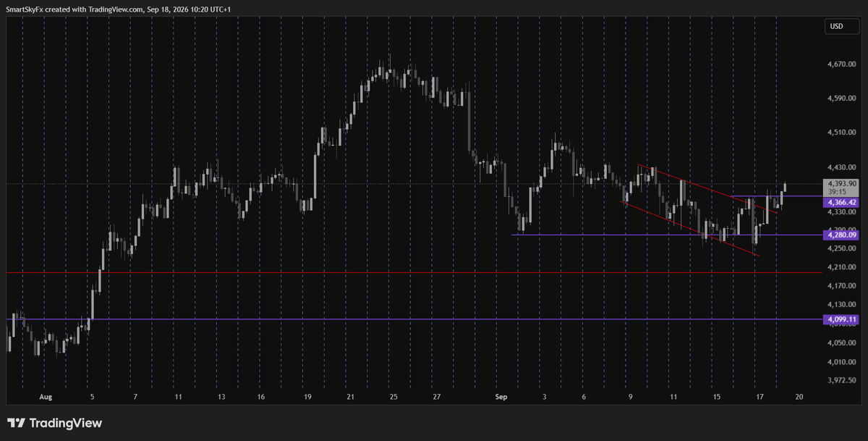Select date 25 on the time axis
This screenshot has height=441, width=868.
click(393, 398)
